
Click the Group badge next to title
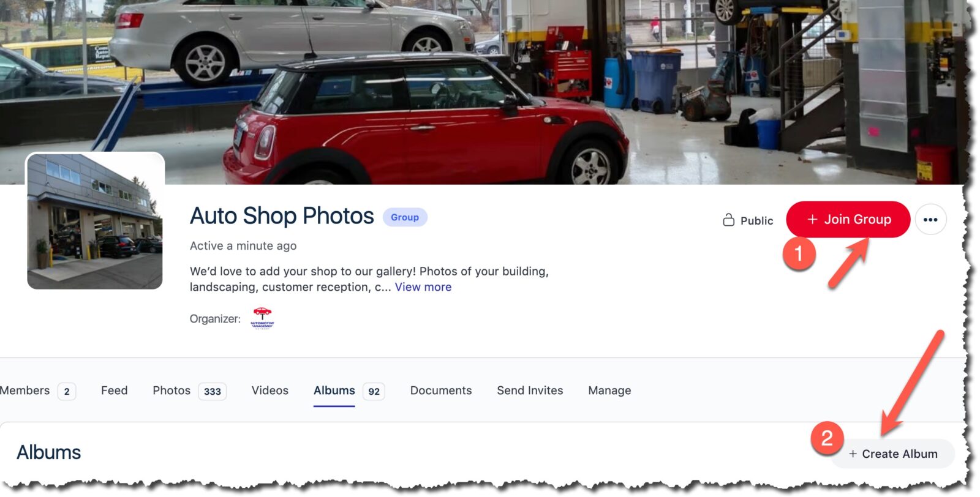(405, 217)
